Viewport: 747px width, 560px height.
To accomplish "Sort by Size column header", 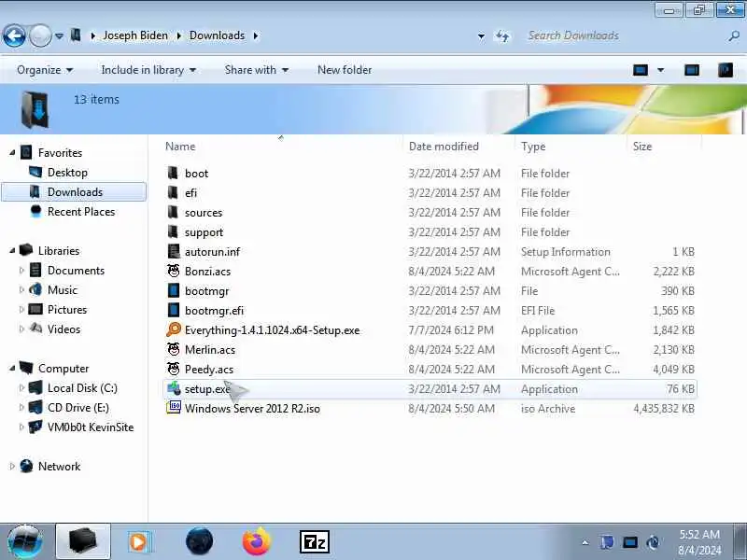I will [x=641, y=147].
